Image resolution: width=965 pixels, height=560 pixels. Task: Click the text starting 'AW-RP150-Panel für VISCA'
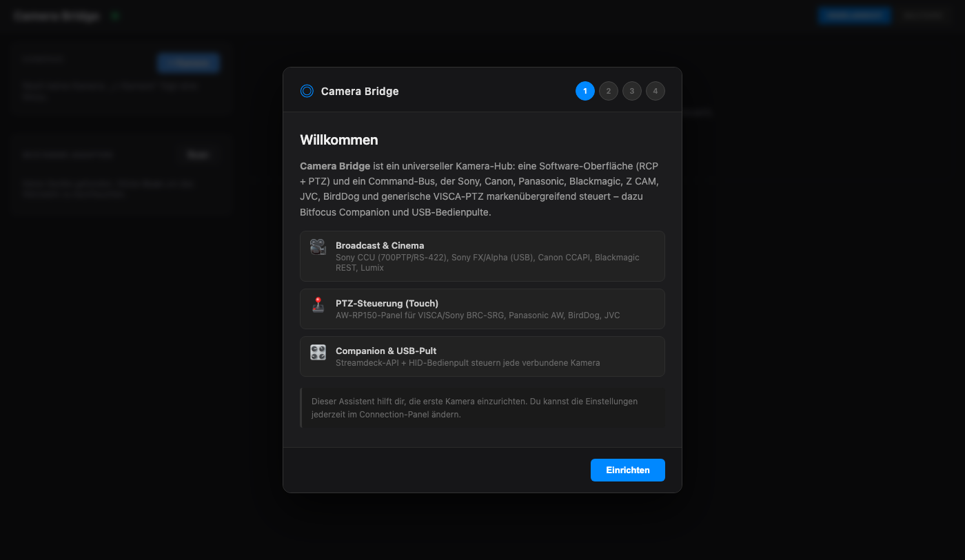click(x=478, y=315)
